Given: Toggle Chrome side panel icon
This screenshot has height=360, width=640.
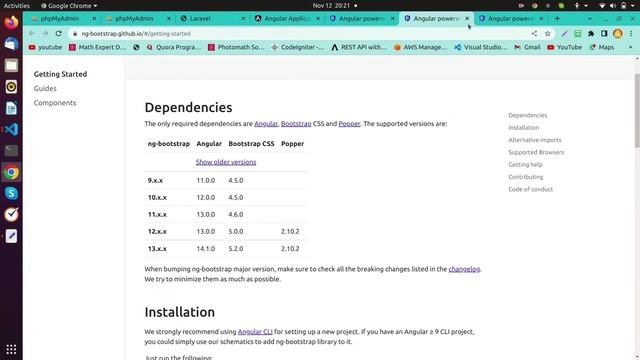Looking at the screenshot, I should (604, 33).
